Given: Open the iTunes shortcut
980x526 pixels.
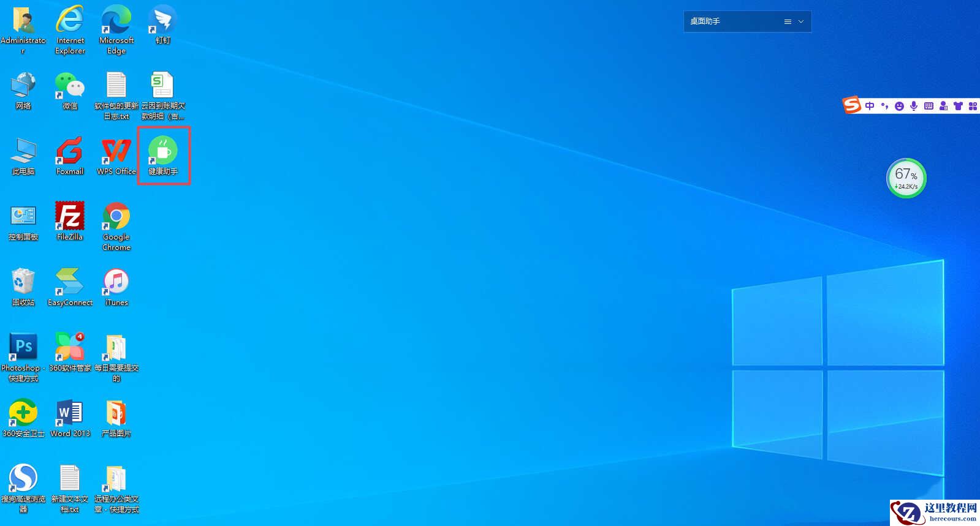Looking at the screenshot, I should (x=116, y=282).
